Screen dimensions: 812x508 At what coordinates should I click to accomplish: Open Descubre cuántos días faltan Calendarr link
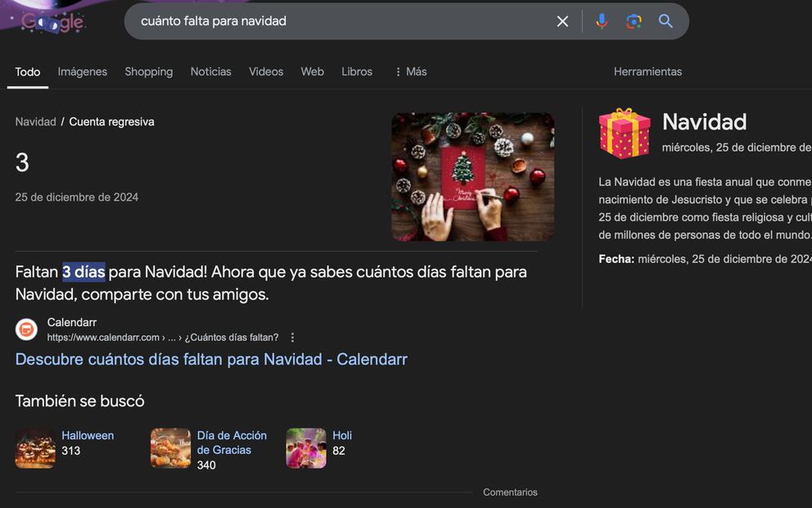tap(211, 359)
